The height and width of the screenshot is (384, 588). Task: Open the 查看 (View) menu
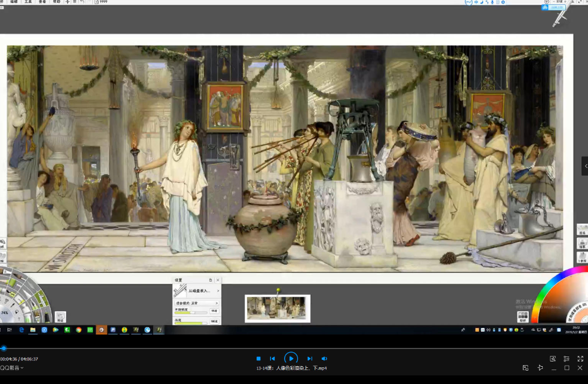(x=42, y=2)
